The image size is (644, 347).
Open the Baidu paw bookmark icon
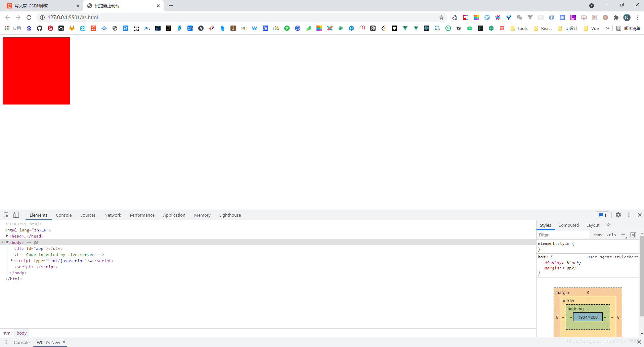tap(29, 28)
